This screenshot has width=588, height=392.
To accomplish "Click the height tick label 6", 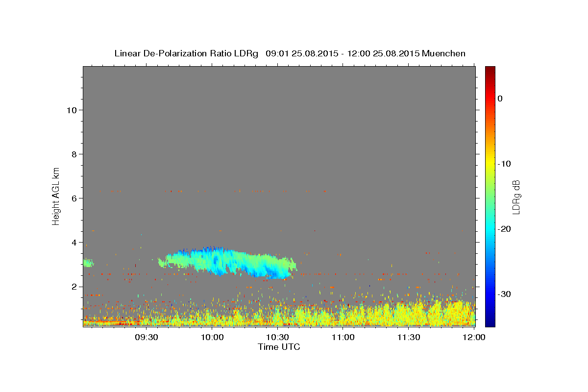I will [x=74, y=198].
